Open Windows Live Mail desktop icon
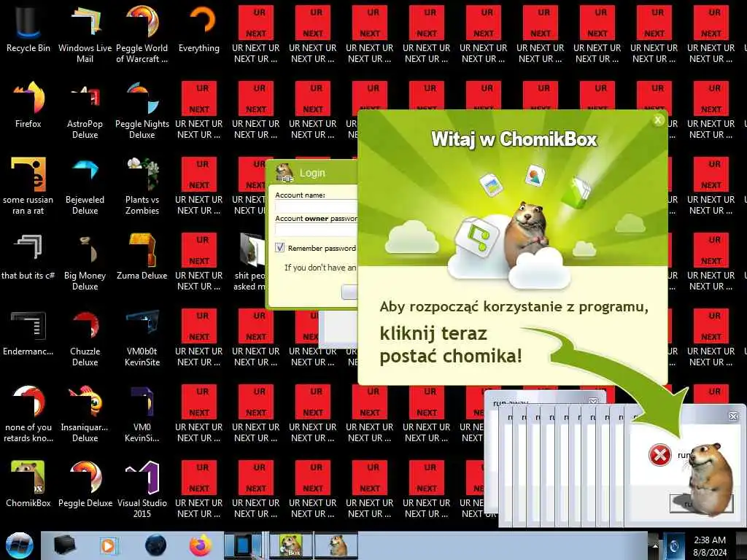747x560 pixels. pyautogui.click(x=85, y=34)
